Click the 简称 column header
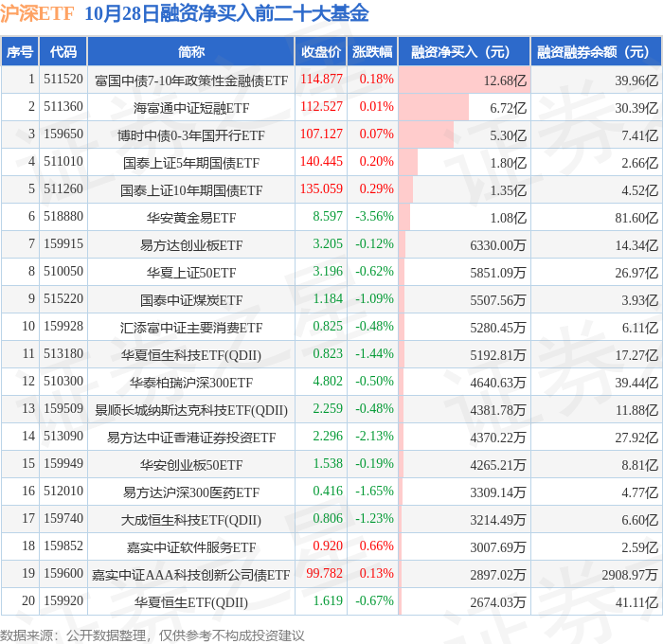The width and height of the screenshot is (663, 644). pos(191,52)
